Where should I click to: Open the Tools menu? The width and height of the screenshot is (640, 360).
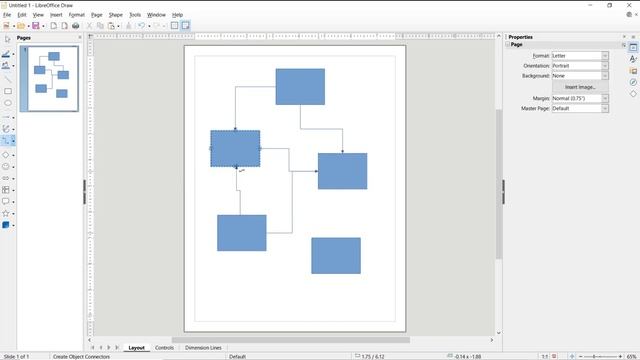point(135,15)
